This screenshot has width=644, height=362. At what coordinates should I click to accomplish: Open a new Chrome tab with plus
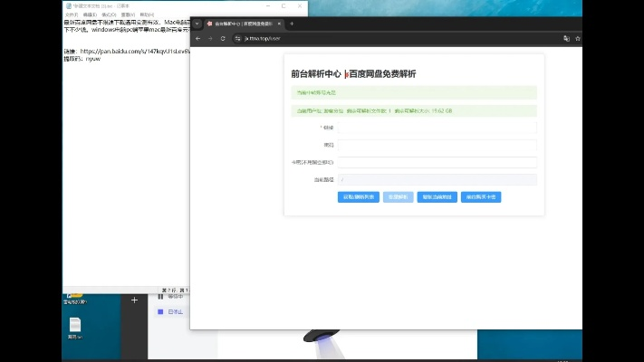(292, 24)
